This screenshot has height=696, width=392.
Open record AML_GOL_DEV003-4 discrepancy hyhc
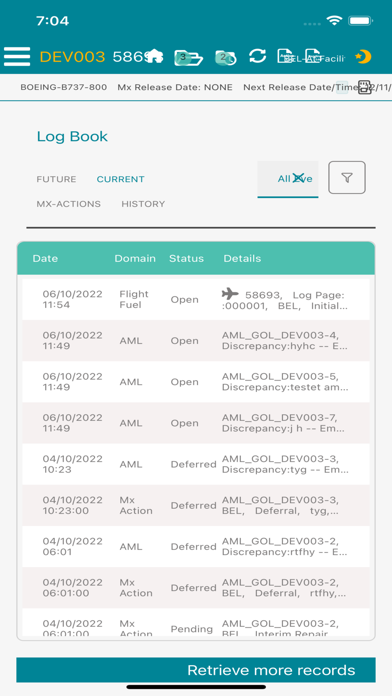[196, 340]
